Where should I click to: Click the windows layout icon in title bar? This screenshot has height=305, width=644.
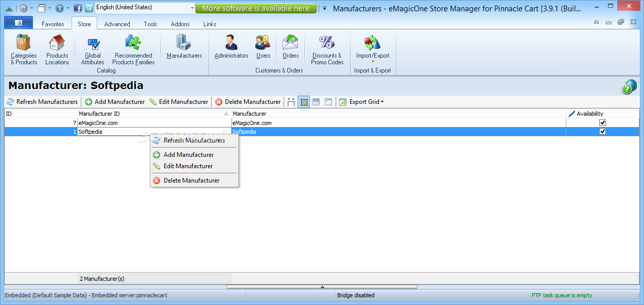coord(42,8)
